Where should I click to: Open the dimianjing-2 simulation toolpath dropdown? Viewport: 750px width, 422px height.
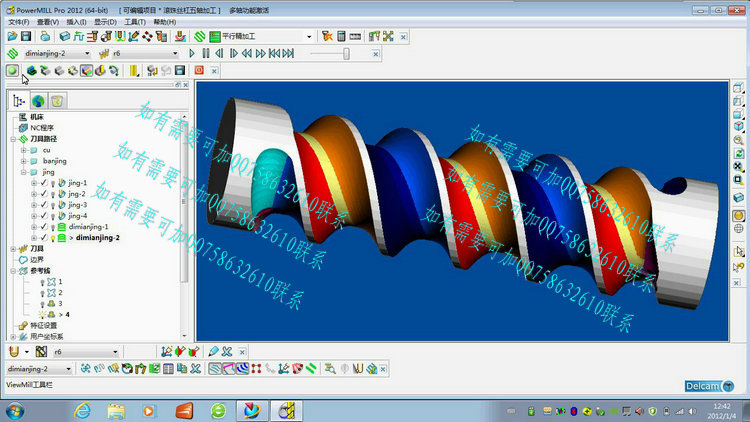tap(87, 54)
